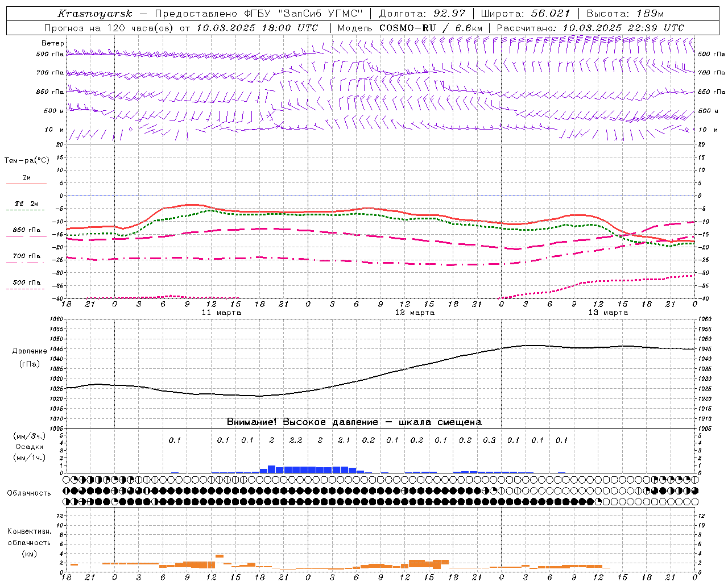Viewport: 728px width, 582px height.
Task: Click the "Модель COSMO-RU / 6.6км" text
Action: tap(410, 28)
